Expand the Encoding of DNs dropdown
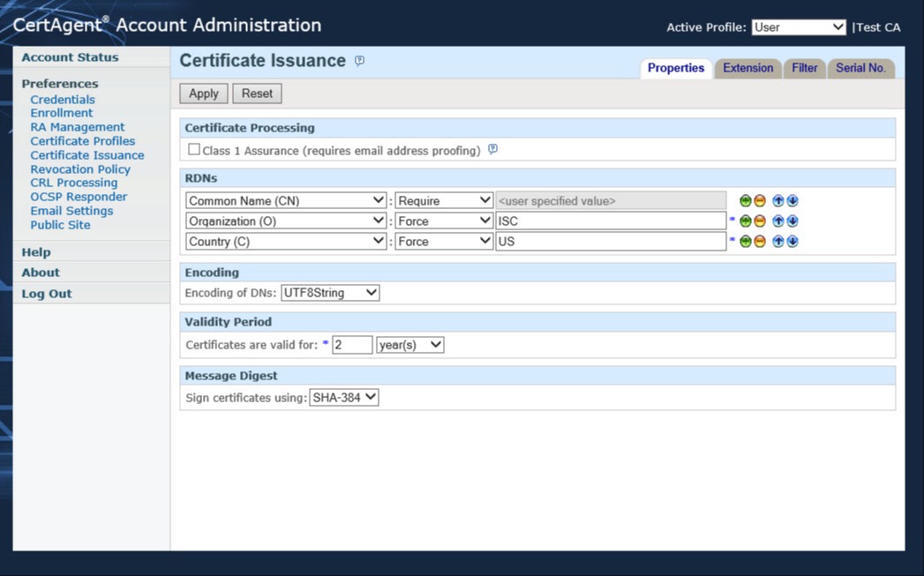The width and height of the screenshot is (924, 576). (x=330, y=293)
